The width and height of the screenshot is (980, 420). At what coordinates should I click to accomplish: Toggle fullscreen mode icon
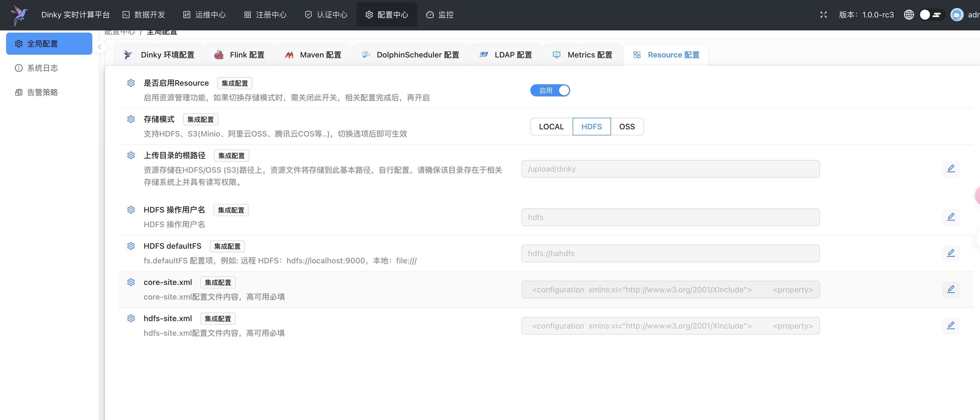(823, 15)
